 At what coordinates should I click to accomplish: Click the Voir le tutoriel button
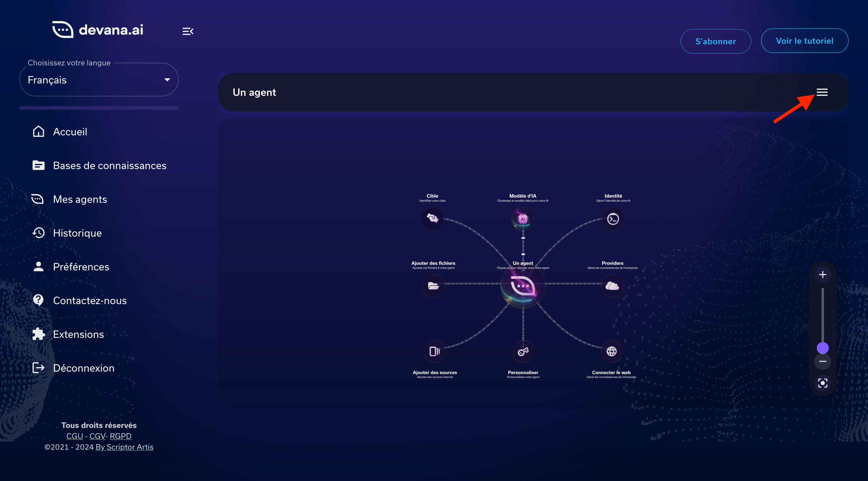pos(804,41)
